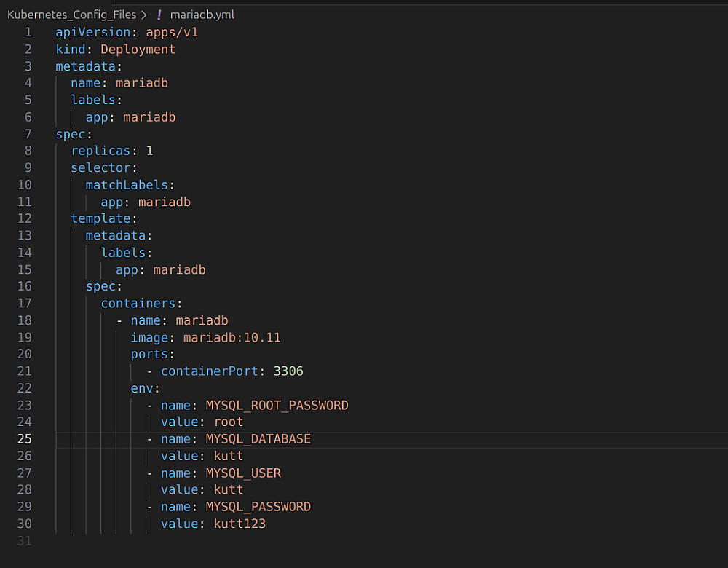Click the kutt123 password value

240,524
